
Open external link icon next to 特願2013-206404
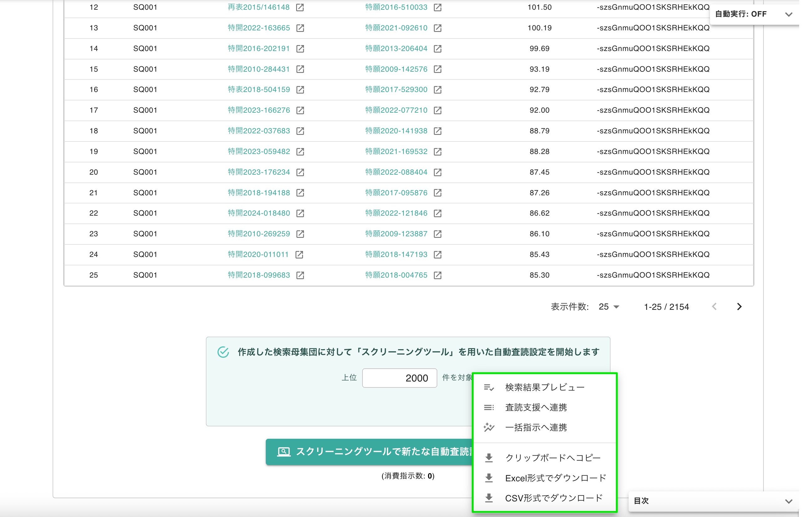437,49
